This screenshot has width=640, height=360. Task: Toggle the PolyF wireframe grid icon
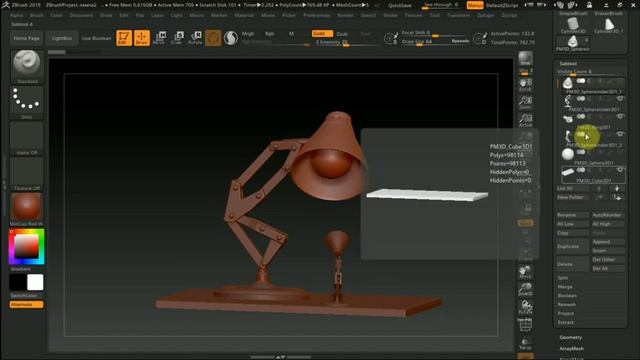[525, 324]
